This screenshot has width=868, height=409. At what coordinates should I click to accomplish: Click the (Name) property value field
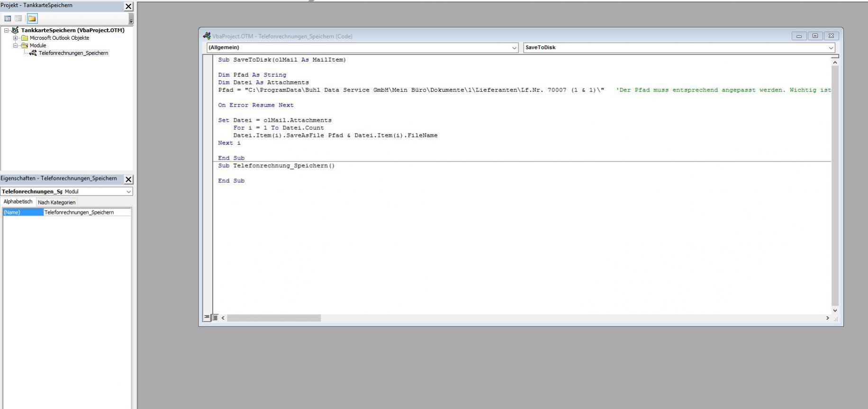[87, 213]
